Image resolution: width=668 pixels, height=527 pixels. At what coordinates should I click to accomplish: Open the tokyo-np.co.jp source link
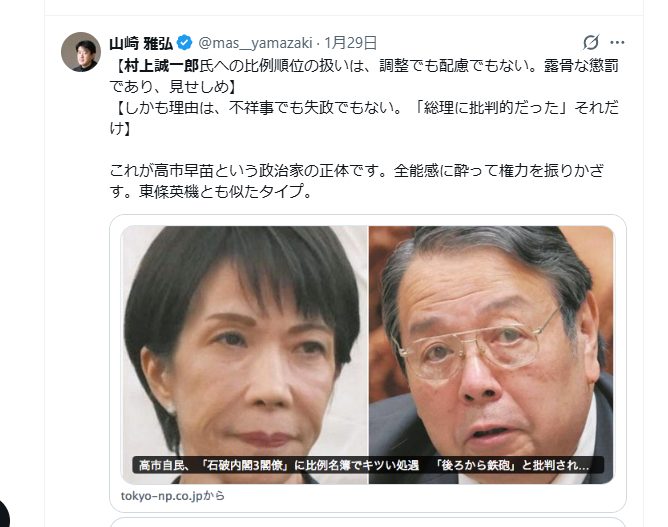[x=173, y=496]
